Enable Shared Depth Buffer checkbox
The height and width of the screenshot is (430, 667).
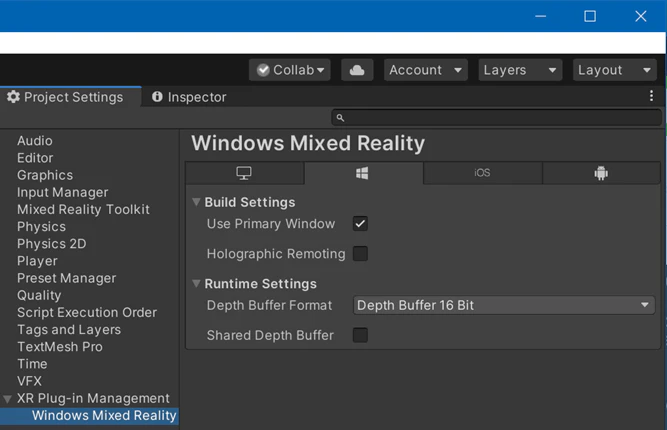[360, 335]
